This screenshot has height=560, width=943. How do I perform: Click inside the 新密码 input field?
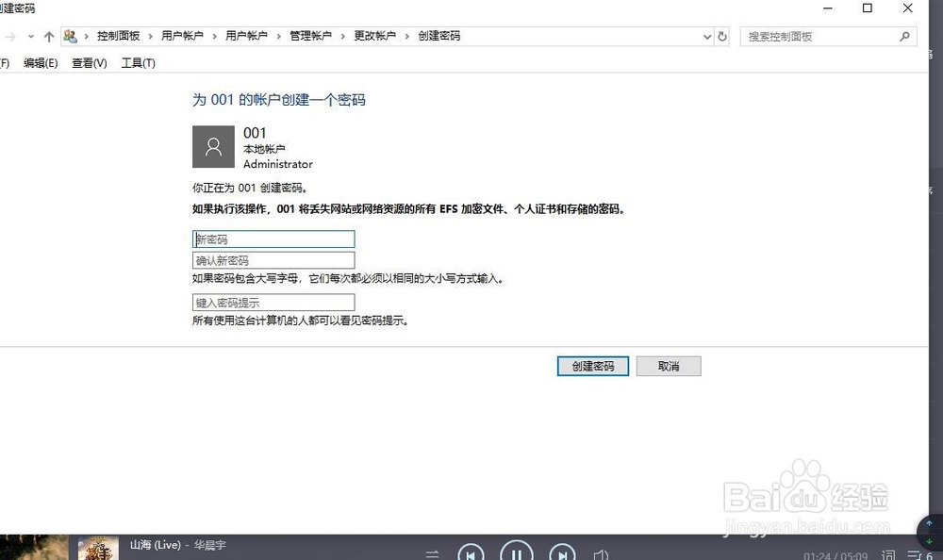[x=273, y=239]
